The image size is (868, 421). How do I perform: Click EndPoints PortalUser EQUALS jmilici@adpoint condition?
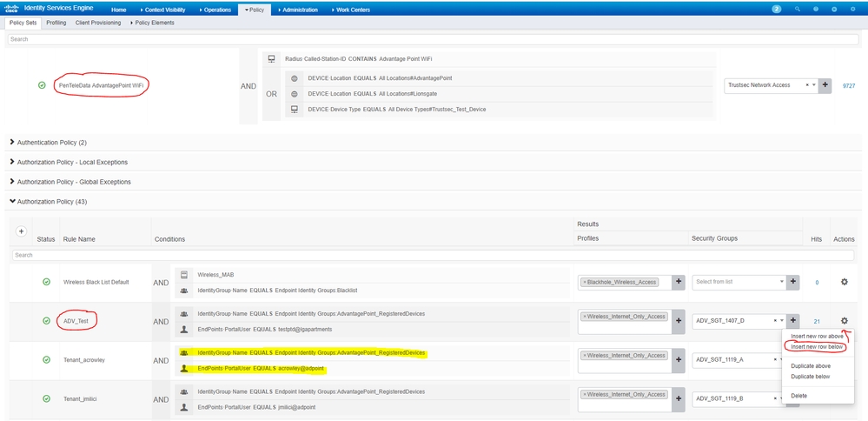[255, 406]
